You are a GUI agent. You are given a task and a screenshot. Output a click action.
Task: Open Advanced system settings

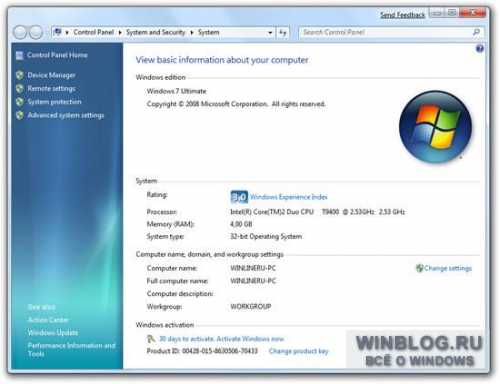click(x=66, y=115)
